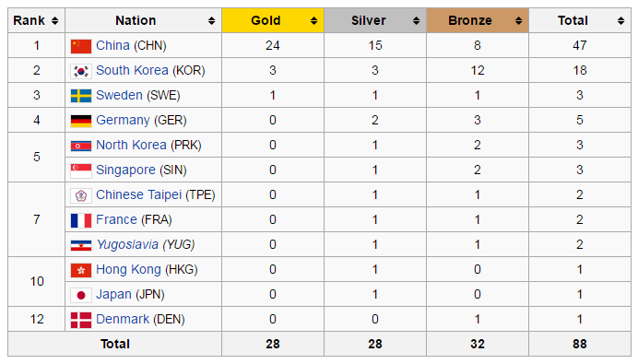Click the Japan flag icon
The image size is (638, 364).
81,295
